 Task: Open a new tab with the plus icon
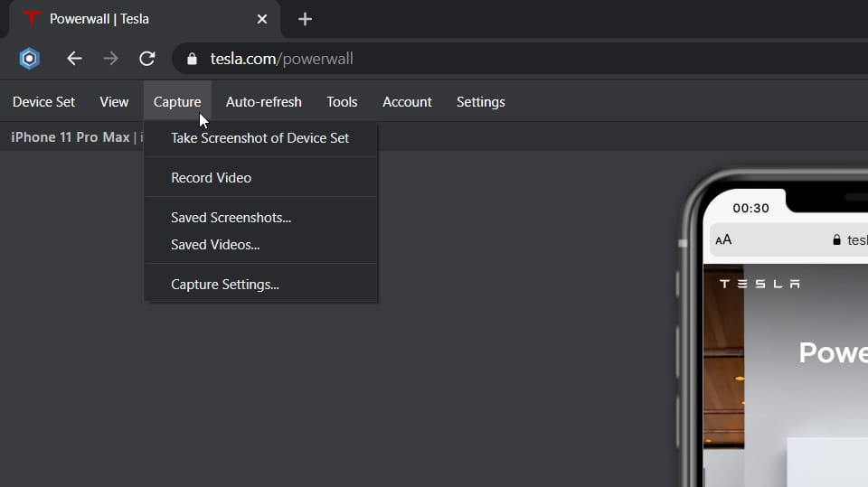(x=305, y=19)
